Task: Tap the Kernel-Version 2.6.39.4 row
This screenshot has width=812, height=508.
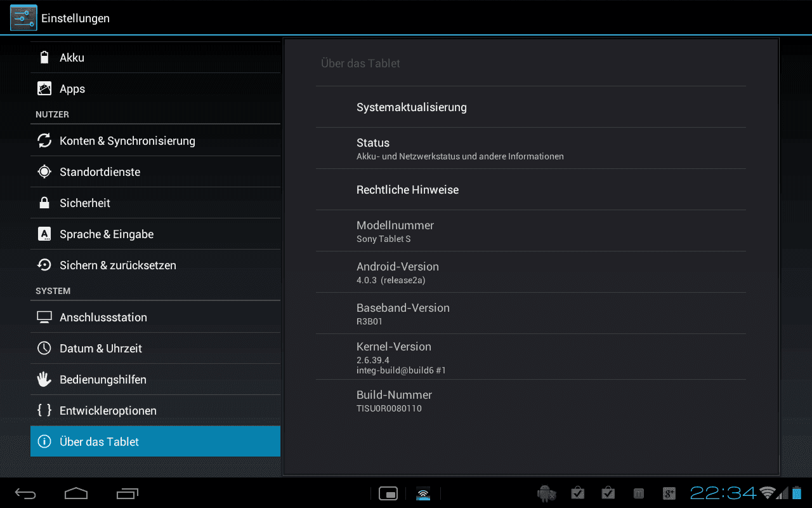Action: (531, 358)
